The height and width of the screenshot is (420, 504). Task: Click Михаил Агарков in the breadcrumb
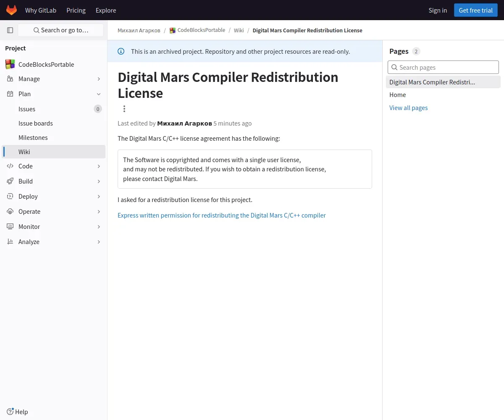tap(139, 30)
